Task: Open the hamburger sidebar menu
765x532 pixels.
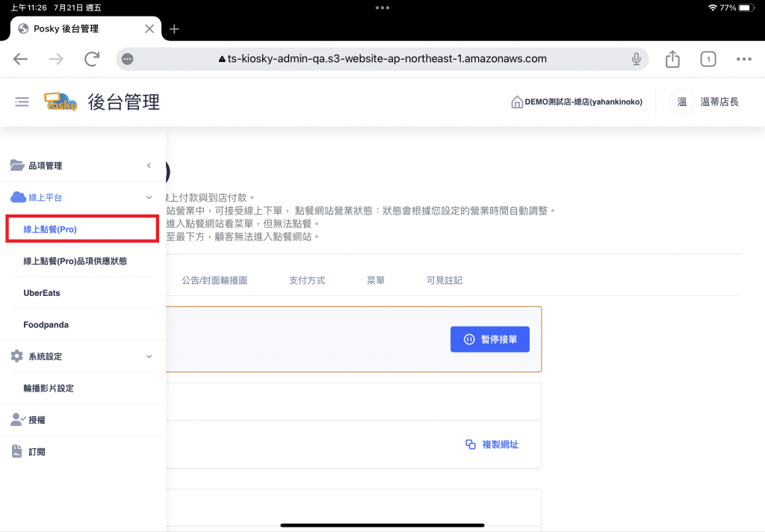Action: [22, 102]
